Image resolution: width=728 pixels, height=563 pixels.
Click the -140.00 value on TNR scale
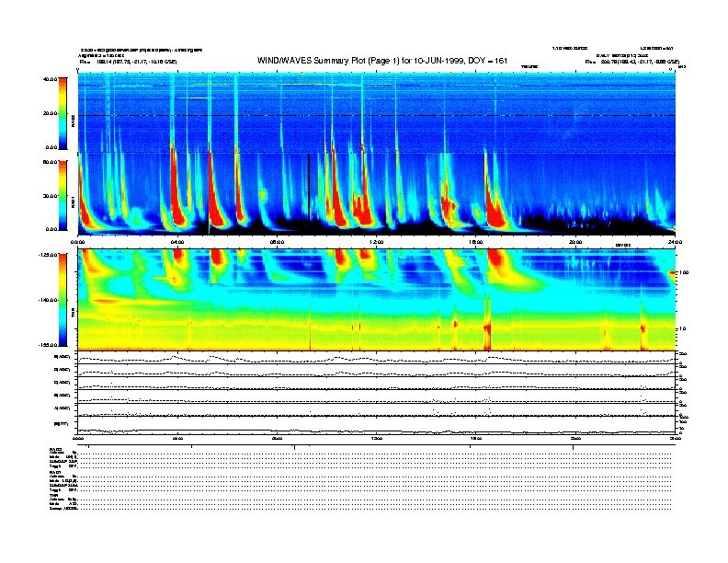[x=48, y=300]
